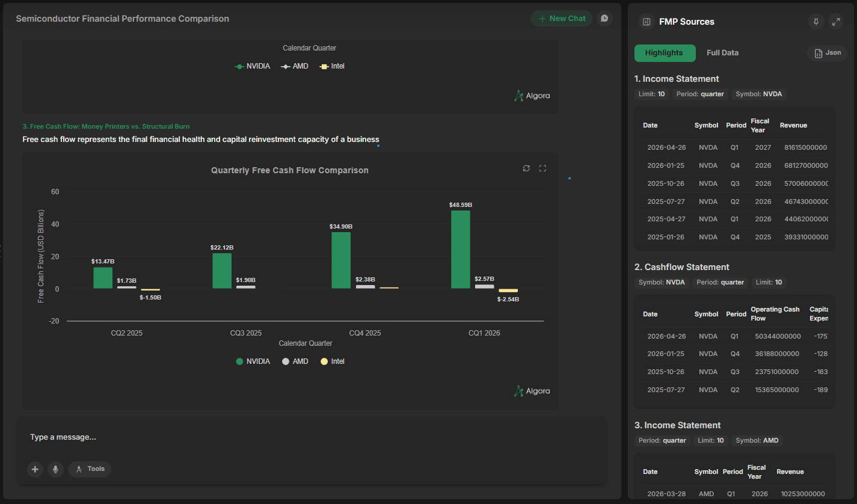857x504 pixels.
Task: Click revenue cell 68127000000
Action: pos(806,165)
